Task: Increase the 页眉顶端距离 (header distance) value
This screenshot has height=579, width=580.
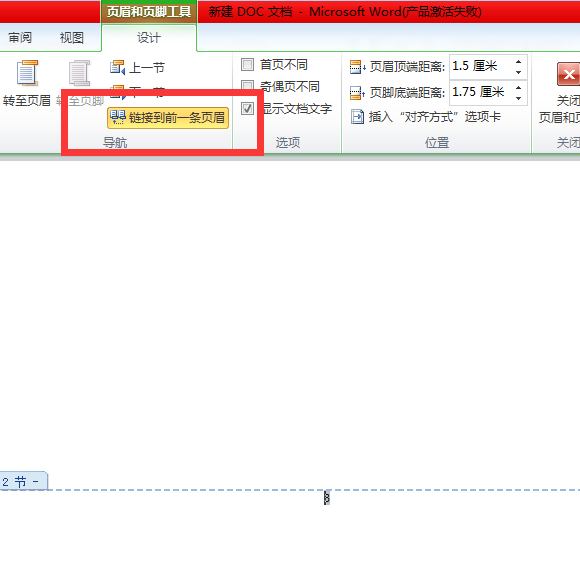Action: click(519, 62)
